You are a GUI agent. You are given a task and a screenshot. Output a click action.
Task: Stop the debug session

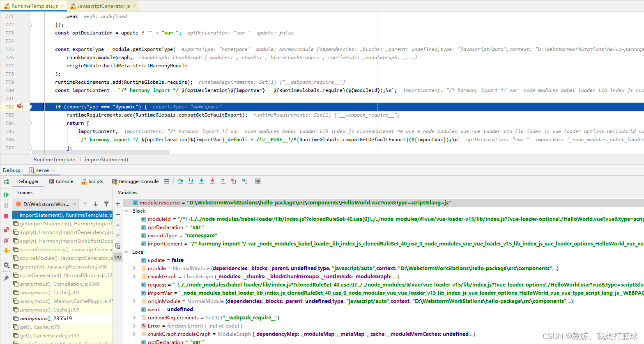(x=6, y=216)
